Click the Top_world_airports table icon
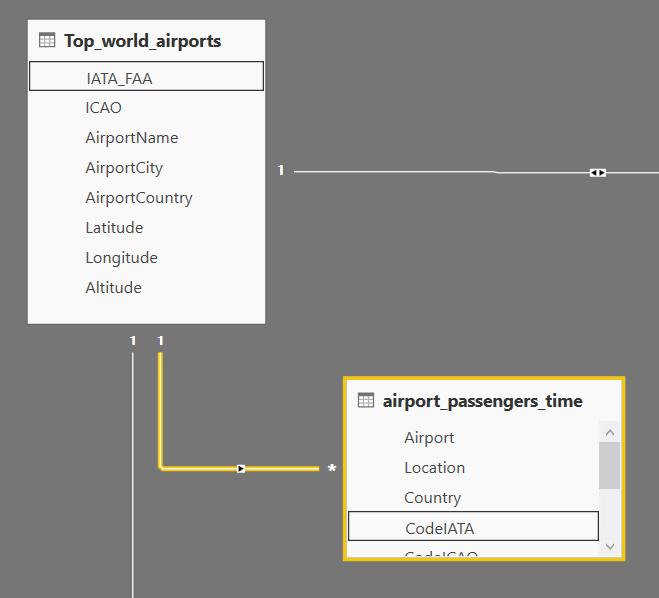The height and width of the screenshot is (598, 659). pos(47,41)
